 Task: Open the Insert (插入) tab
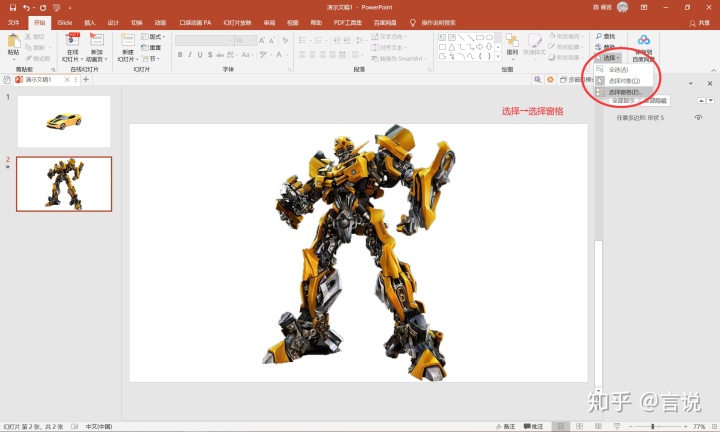[90, 22]
